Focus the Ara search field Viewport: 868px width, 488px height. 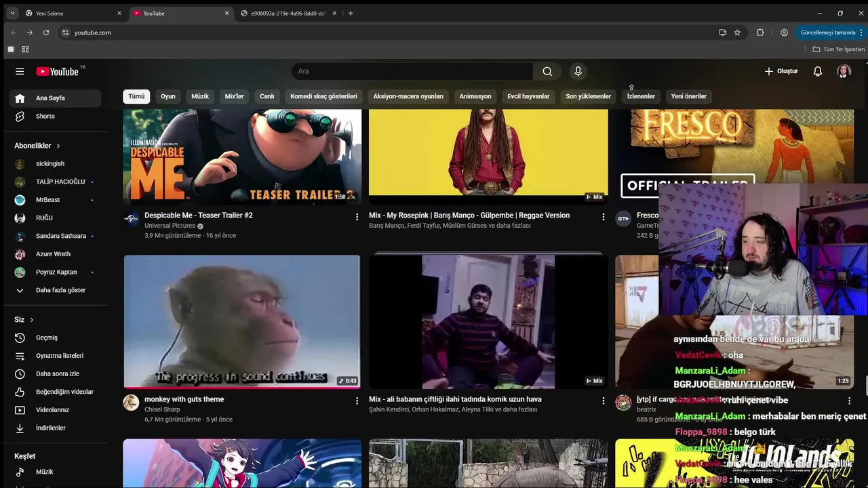[412, 71]
